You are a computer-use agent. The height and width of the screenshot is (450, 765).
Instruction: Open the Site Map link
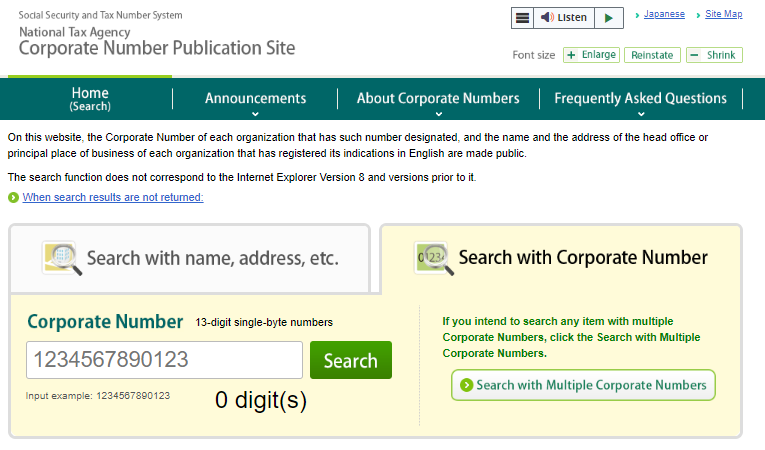click(724, 14)
